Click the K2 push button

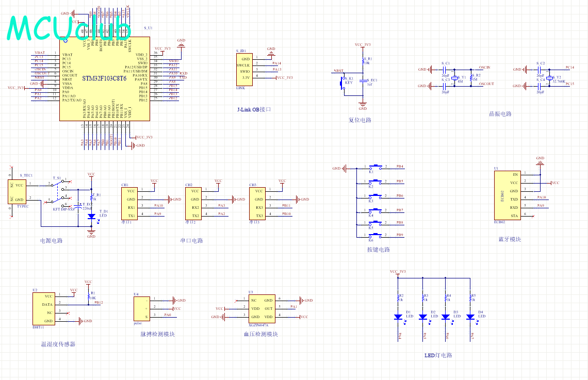click(375, 182)
